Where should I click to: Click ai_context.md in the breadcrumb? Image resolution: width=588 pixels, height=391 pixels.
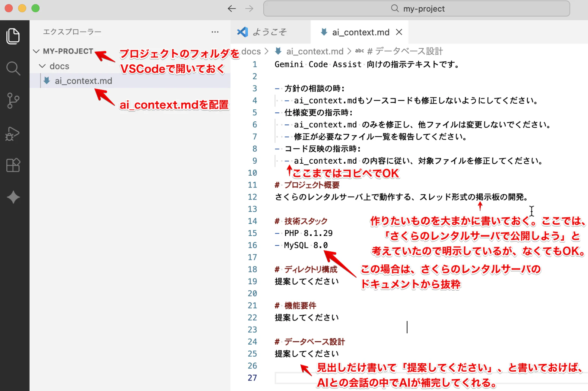[x=315, y=51]
